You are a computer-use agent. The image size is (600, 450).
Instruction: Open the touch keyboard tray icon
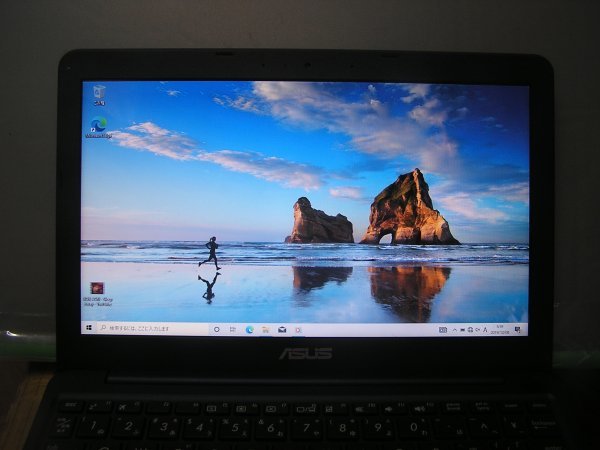coord(443,330)
